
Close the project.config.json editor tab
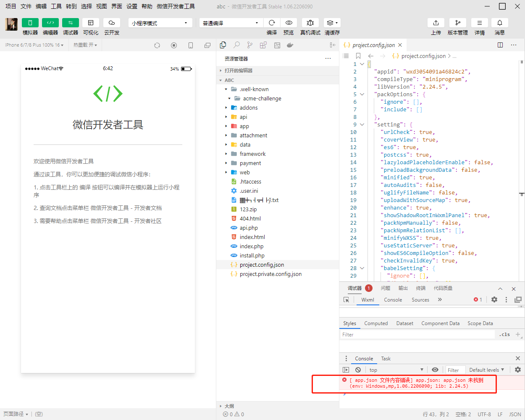click(x=400, y=45)
